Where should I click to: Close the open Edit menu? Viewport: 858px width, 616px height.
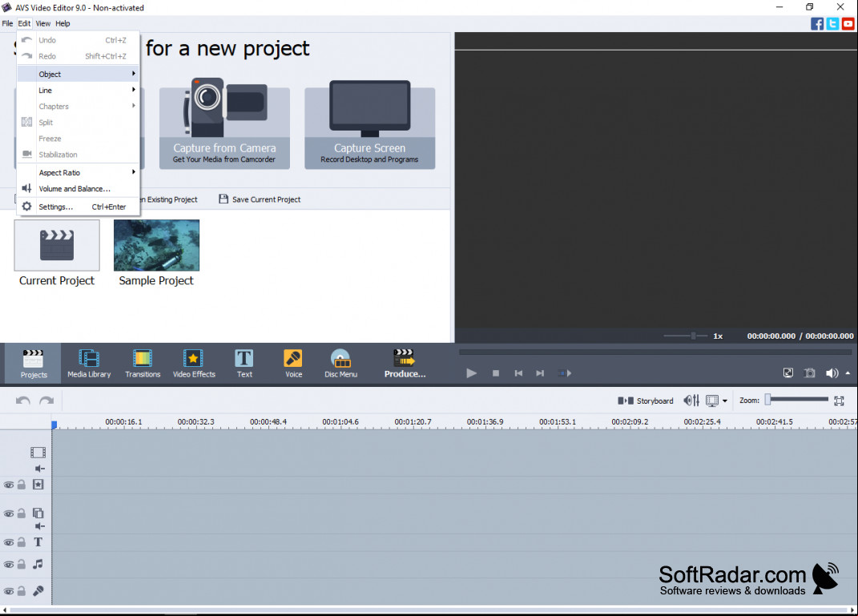coord(24,23)
